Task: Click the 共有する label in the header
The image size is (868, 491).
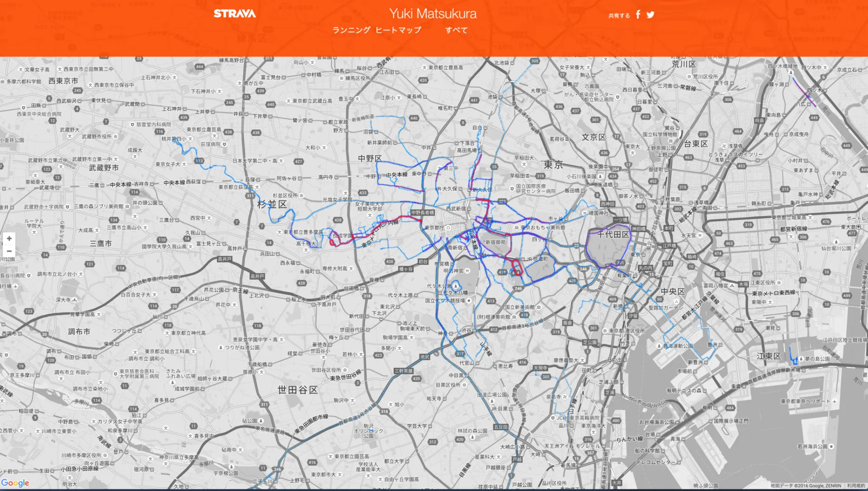Action: pos(618,15)
